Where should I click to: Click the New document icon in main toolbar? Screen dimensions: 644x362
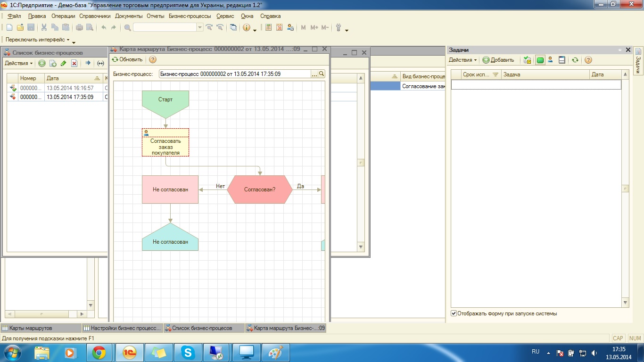[8, 28]
